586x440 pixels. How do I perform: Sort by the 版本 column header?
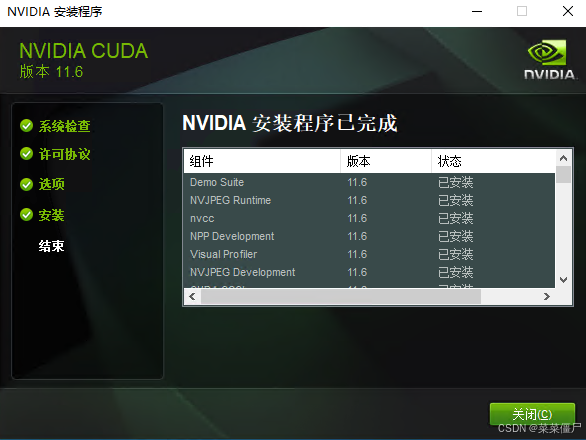[386, 161]
